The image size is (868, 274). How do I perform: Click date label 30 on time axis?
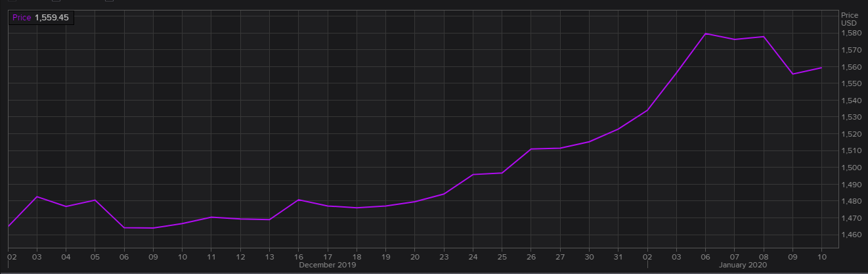tap(589, 257)
